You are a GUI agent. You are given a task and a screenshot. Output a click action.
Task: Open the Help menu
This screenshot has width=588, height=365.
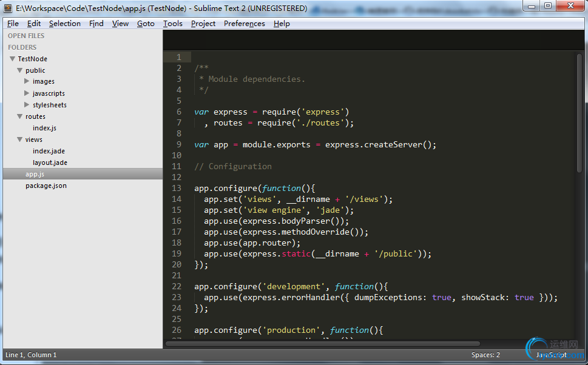[282, 24]
